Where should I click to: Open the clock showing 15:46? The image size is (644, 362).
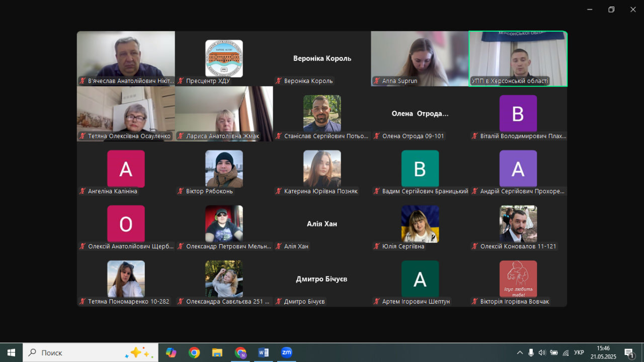[x=603, y=352]
